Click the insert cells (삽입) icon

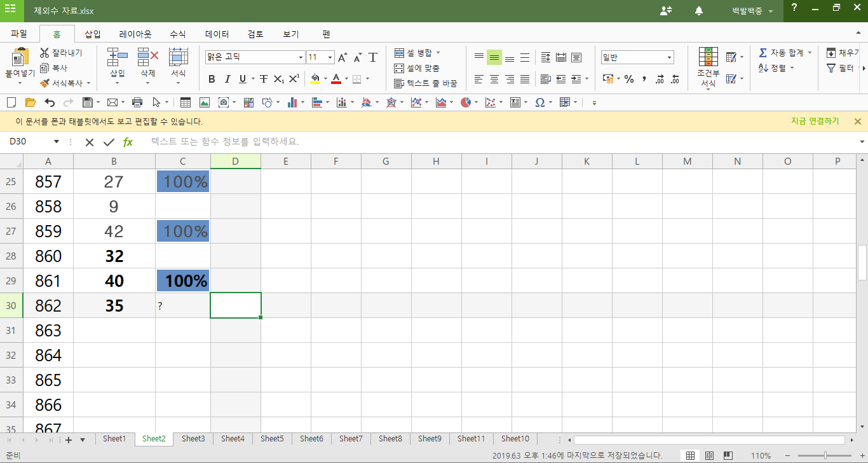coord(118,57)
